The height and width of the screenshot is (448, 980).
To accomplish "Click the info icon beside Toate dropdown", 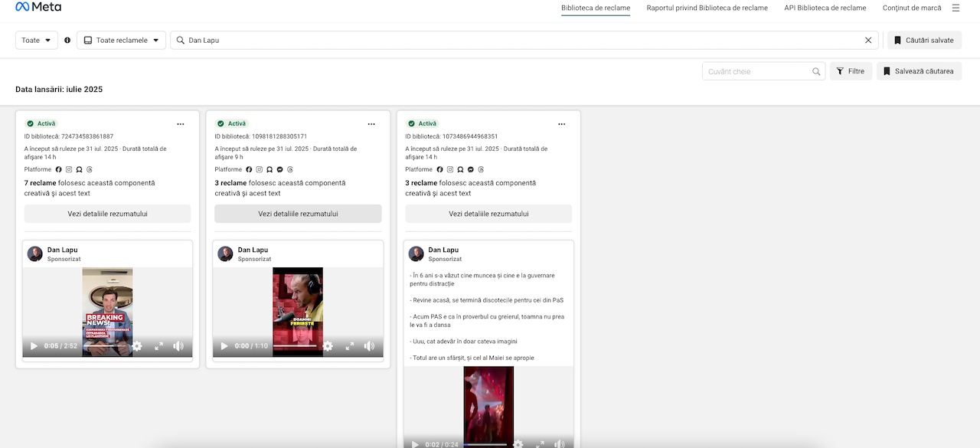I will click(67, 41).
